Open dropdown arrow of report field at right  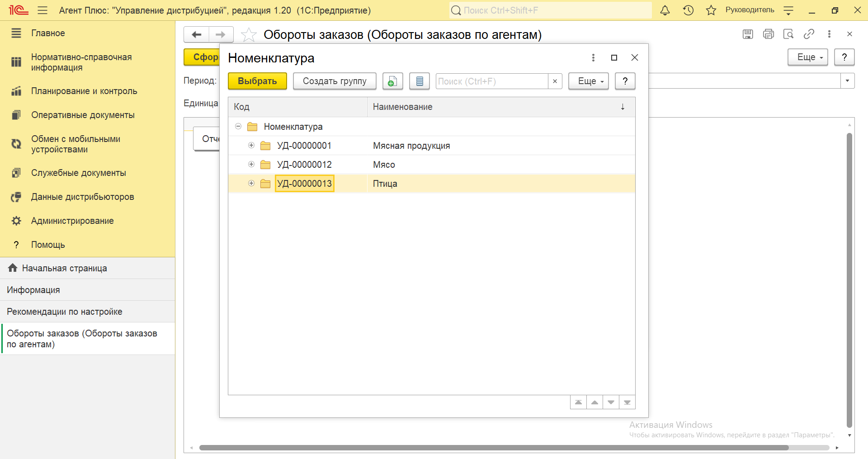tap(847, 81)
